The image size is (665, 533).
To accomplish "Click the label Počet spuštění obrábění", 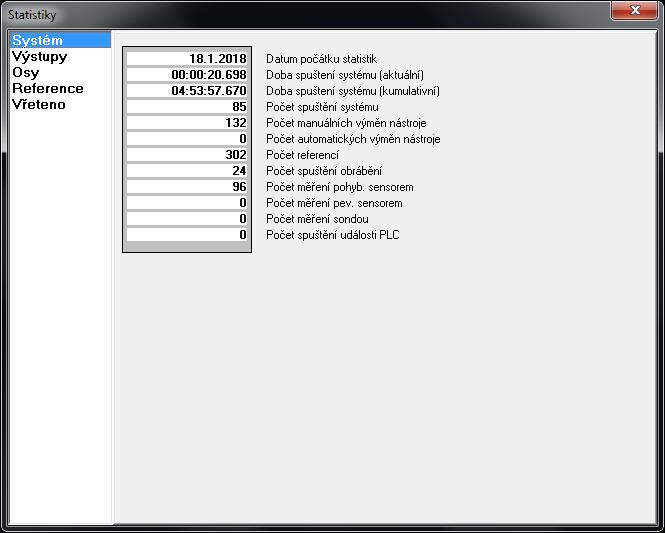I will coord(324,171).
